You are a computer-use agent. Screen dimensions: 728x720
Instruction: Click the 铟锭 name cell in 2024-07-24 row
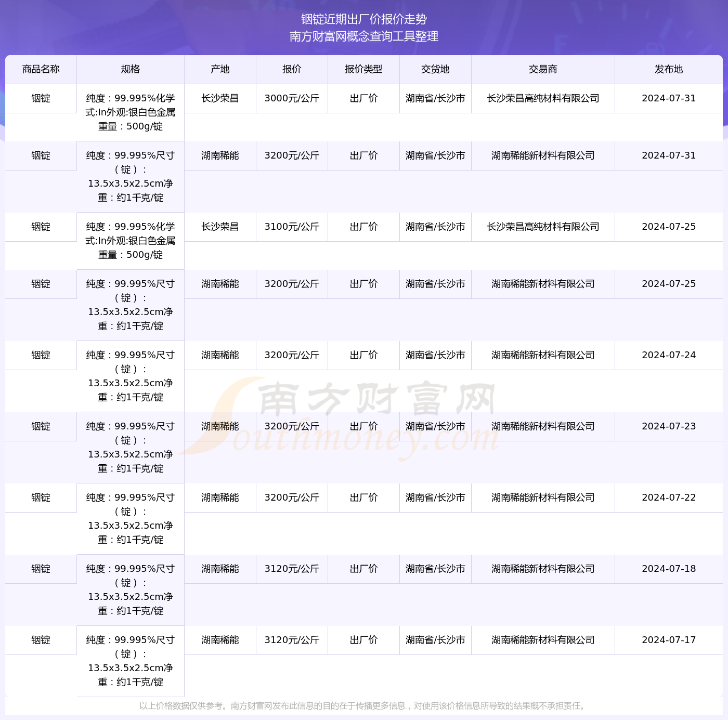[41, 355]
